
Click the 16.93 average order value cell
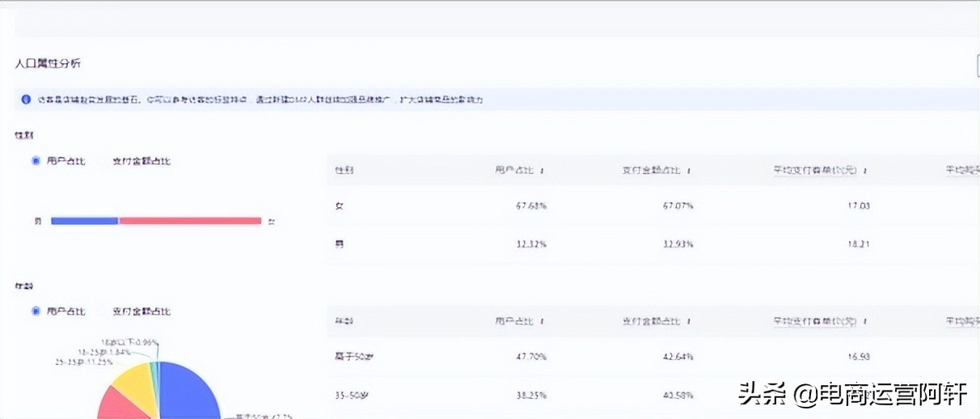(858, 357)
